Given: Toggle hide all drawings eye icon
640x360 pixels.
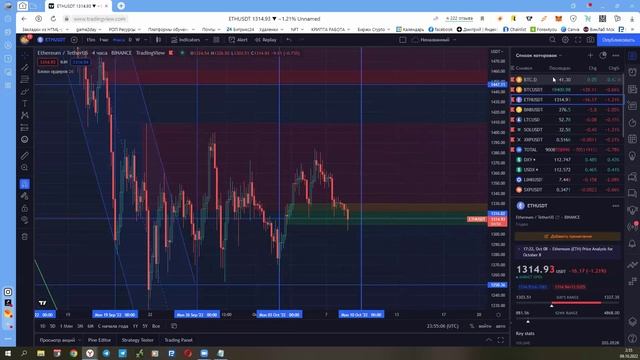Looking at the screenshot, I should pyautogui.click(x=25, y=220).
